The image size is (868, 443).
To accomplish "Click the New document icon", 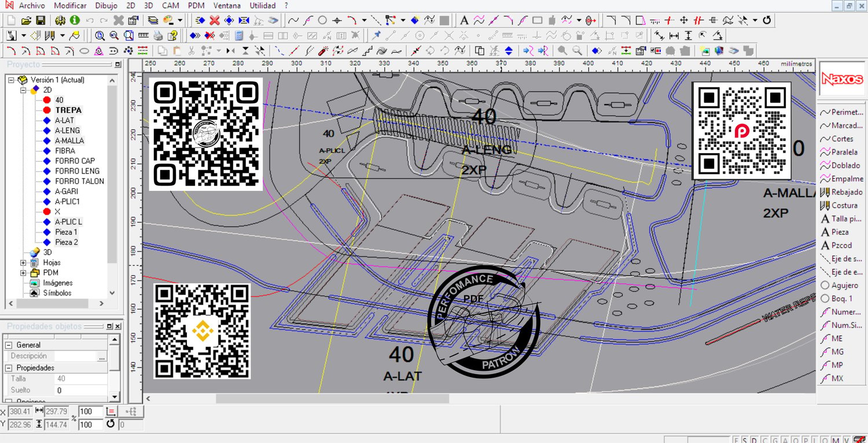I will tap(12, 20).
